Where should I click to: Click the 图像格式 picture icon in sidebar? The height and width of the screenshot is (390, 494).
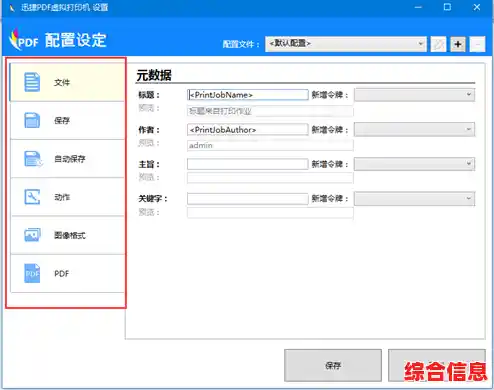point(32,235)
